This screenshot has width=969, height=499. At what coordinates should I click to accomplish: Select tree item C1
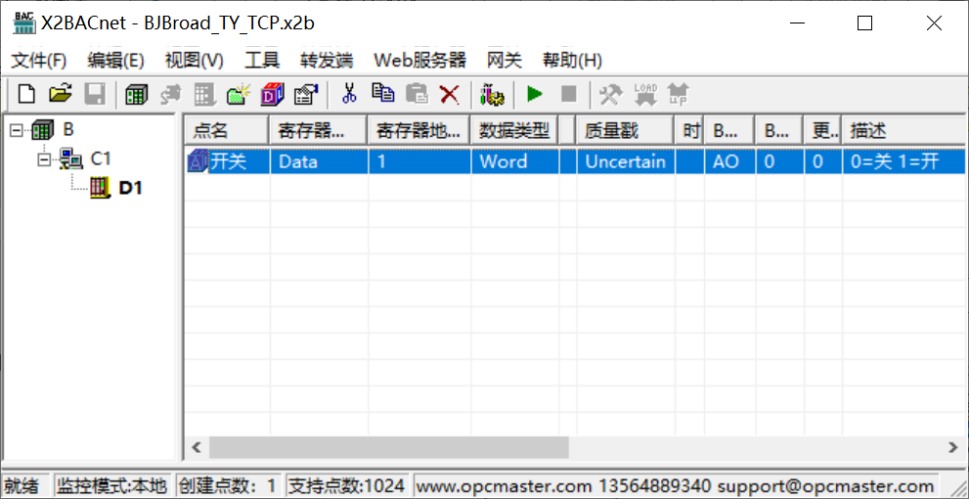pyautogui.click(x=101, y=159)
